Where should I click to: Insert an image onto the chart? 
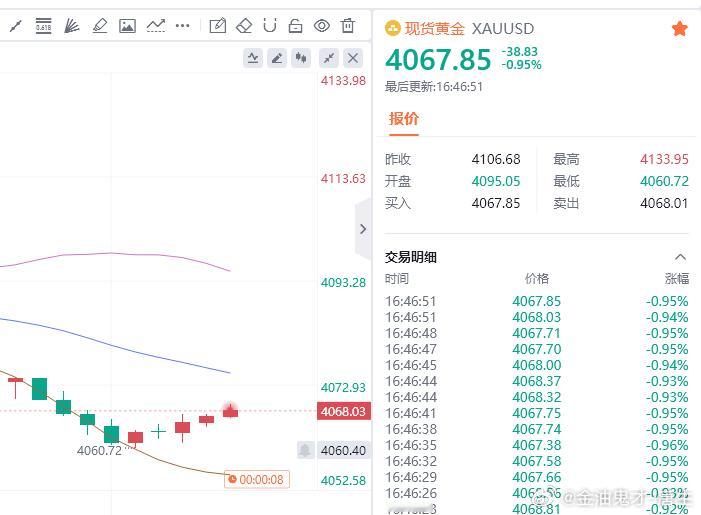pyautogui.click(x=127, y=26)
